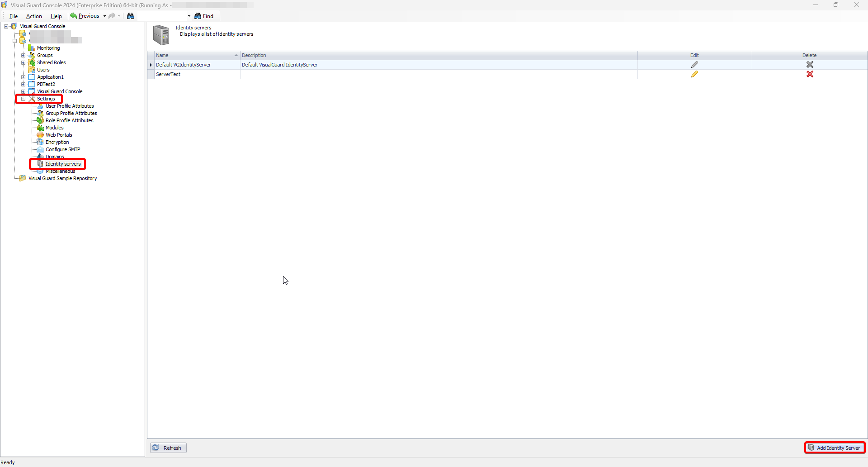Select the Encryption icon

pyautogui.click(x=41, y=142)
